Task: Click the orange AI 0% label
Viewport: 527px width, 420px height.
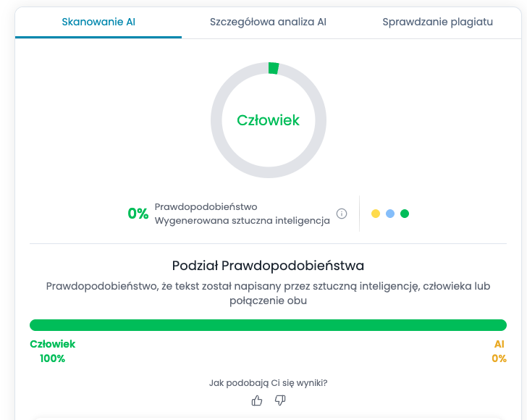Action: click(x=499, y=351)
